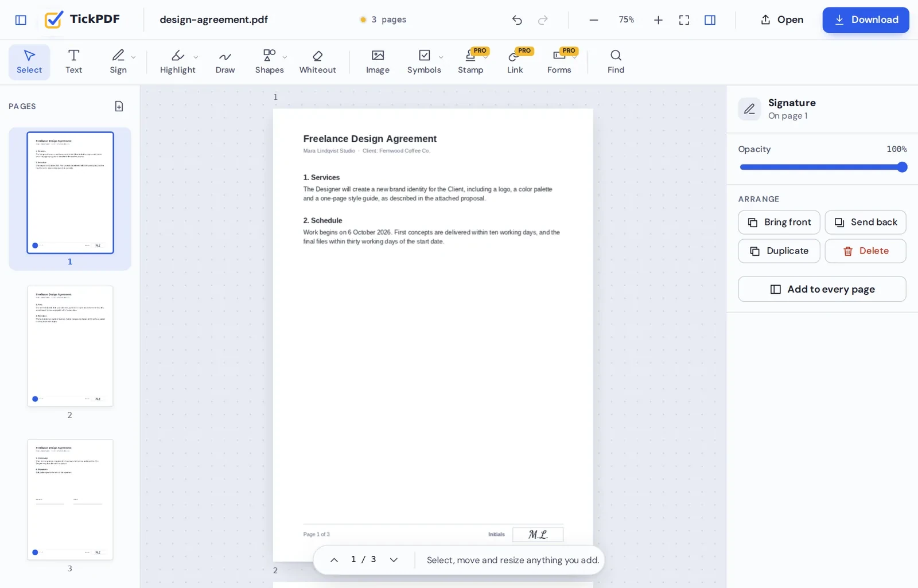This screenshot has width=918, height=588.
Task: Zoom out with the minus button
Action: tap(594, 20)
